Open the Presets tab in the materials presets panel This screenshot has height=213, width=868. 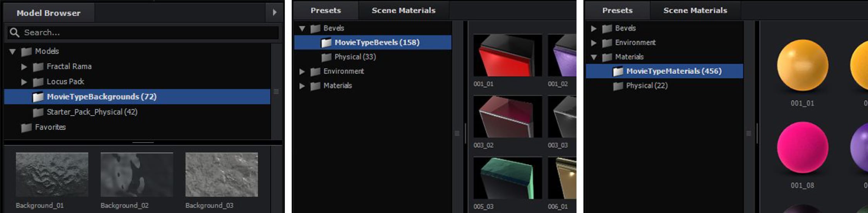[617, 10]
